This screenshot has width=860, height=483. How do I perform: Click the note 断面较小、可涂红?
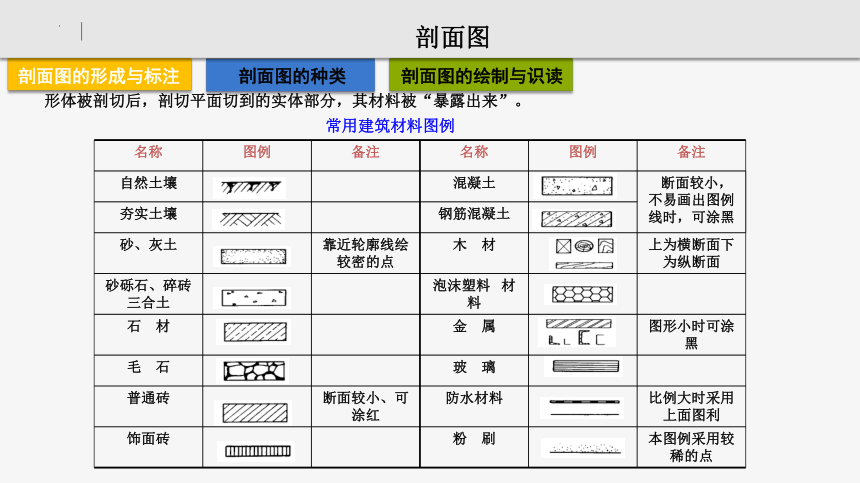pyautogui.click(x=365, y=406)
